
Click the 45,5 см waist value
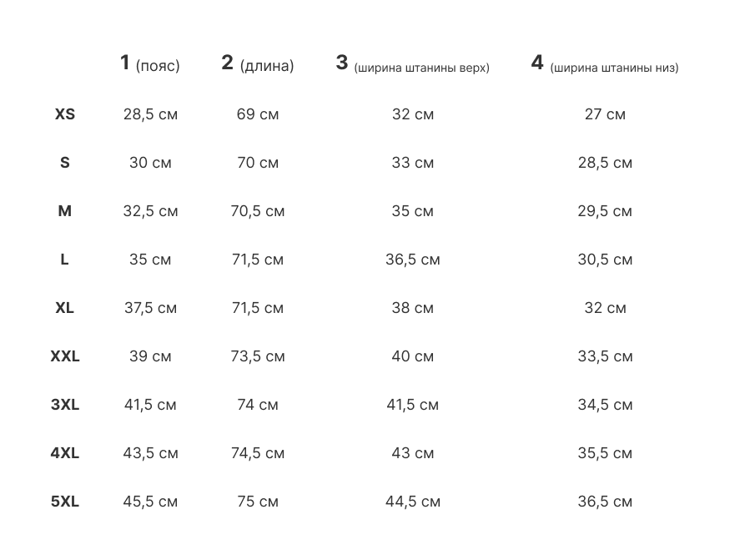tap(150, 502)
